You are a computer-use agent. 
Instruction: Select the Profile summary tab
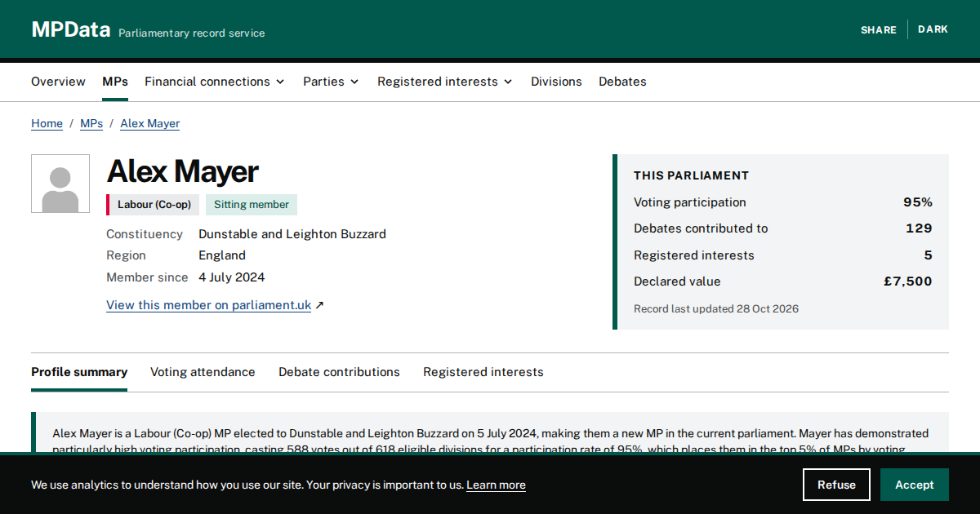pyautogui.click(x=79, y=372)
